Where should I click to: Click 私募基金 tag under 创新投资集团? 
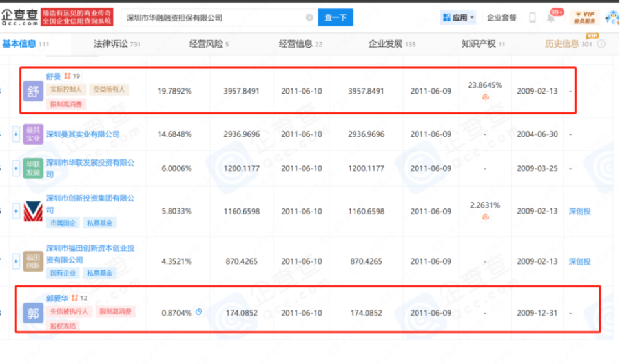click(99, 223)
